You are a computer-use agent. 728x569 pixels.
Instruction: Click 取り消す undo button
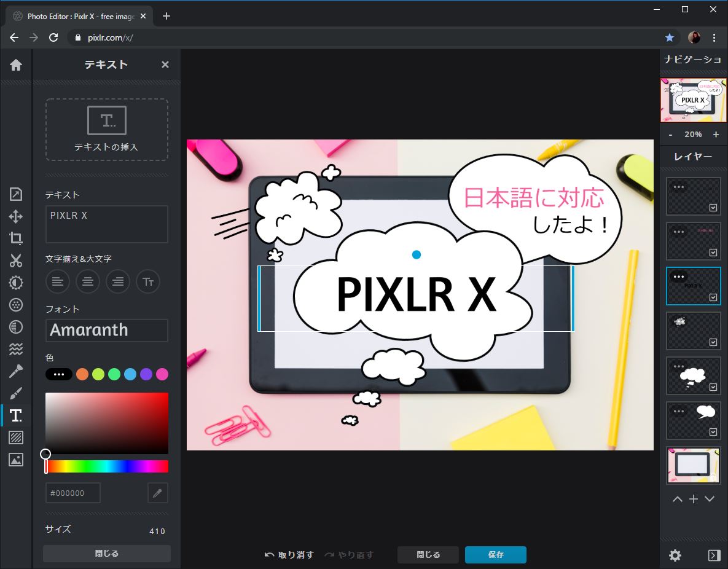click(x=289, y=555)
